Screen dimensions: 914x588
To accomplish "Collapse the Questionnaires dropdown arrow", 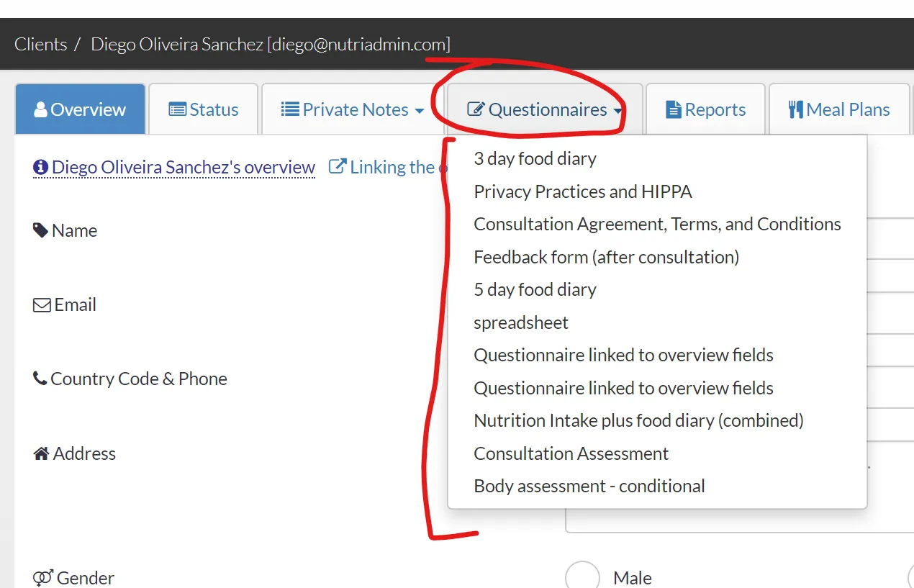I will (617, 111).
